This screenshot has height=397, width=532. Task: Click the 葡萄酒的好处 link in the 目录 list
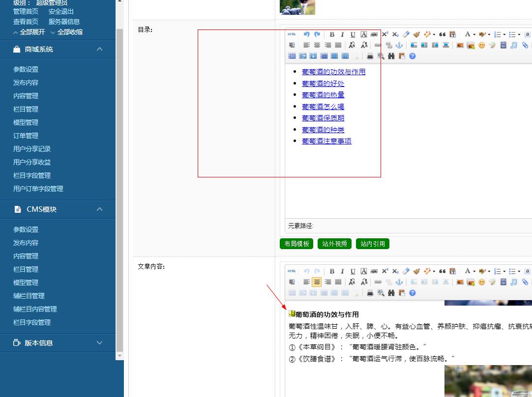pyautogui.click(x=323, y=84)
